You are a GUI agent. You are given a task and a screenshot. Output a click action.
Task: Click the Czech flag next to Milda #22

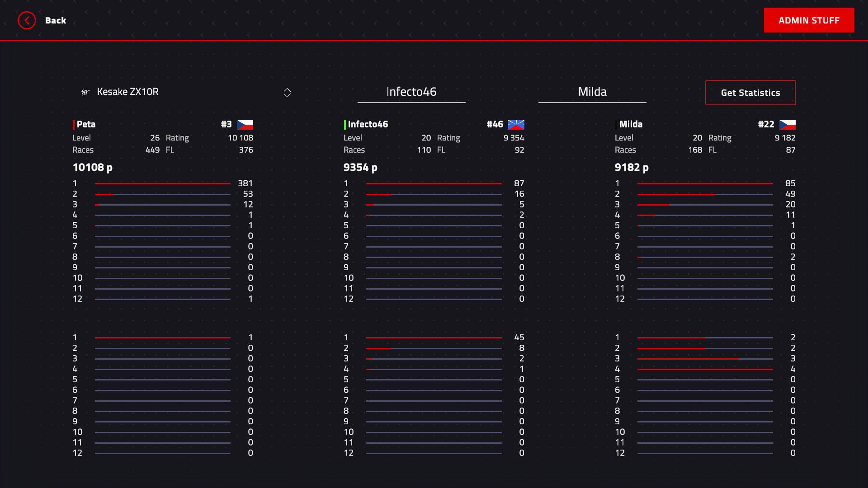787,125
